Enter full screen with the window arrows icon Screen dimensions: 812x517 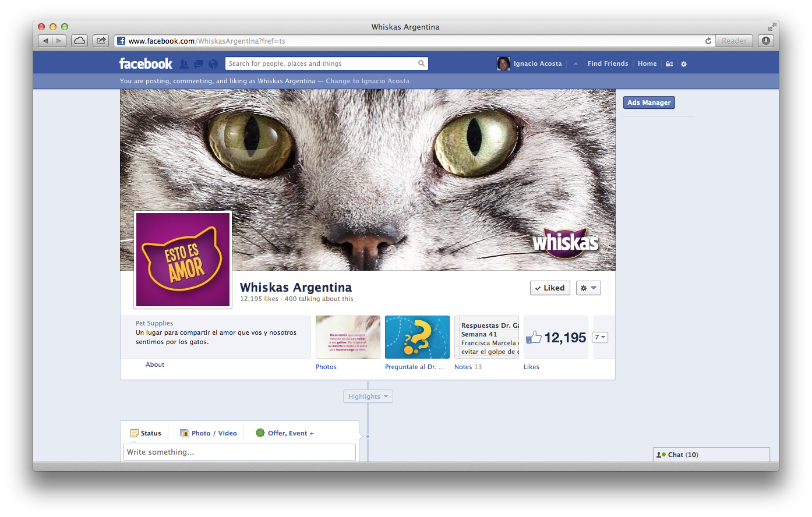tap(772, 27)
